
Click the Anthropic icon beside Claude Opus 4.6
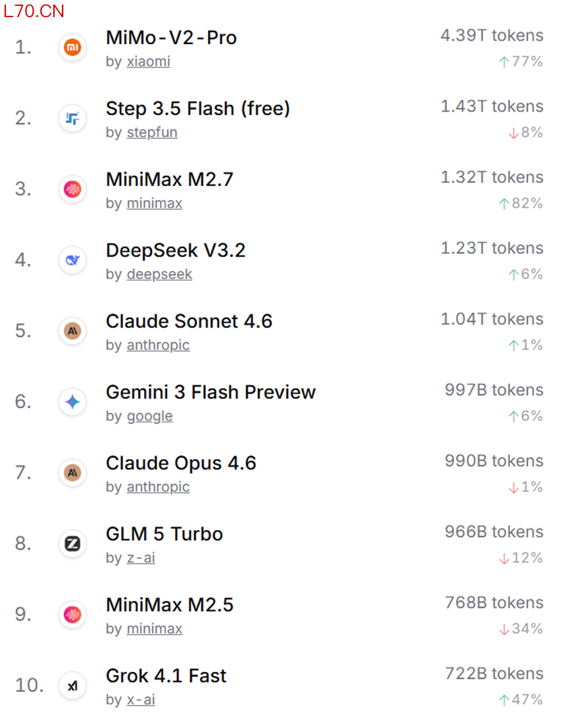tap(72, 473)
